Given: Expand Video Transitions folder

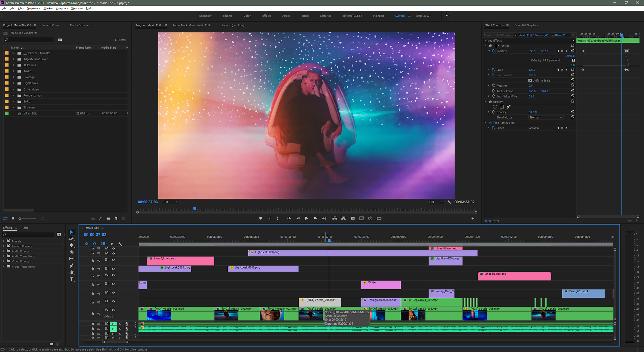Looking at the screenshot, I should [4, 267].
